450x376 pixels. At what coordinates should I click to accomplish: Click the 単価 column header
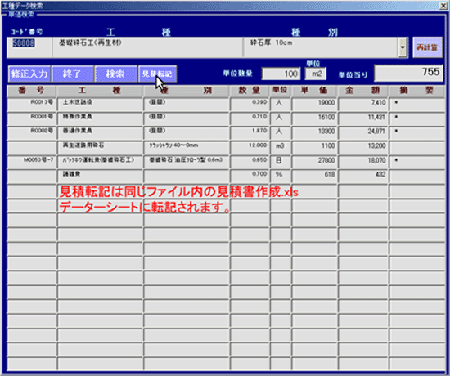click(314, 91)
